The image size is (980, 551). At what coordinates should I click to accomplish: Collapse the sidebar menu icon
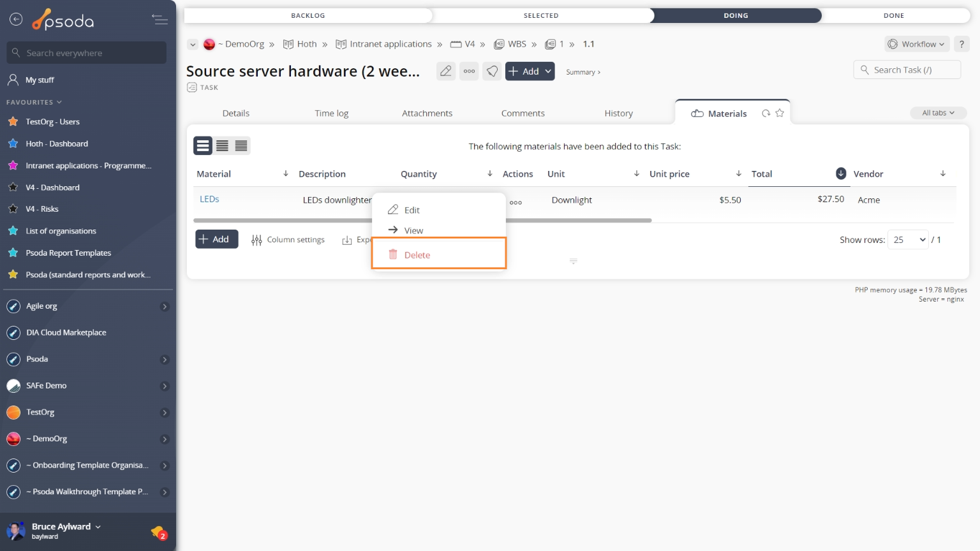coord(160,20)
